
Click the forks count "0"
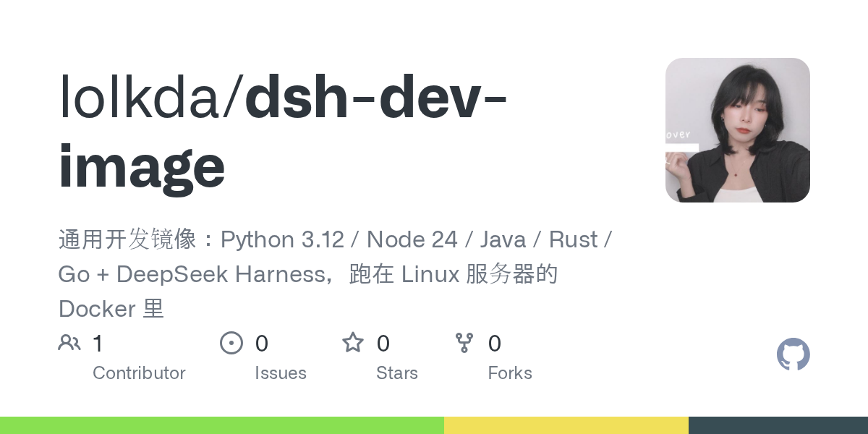495,344
